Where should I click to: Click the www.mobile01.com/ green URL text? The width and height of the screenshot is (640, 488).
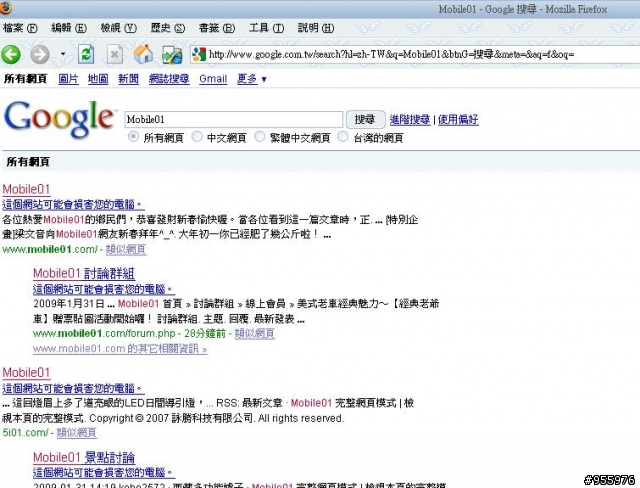click(x=50, y=249)
